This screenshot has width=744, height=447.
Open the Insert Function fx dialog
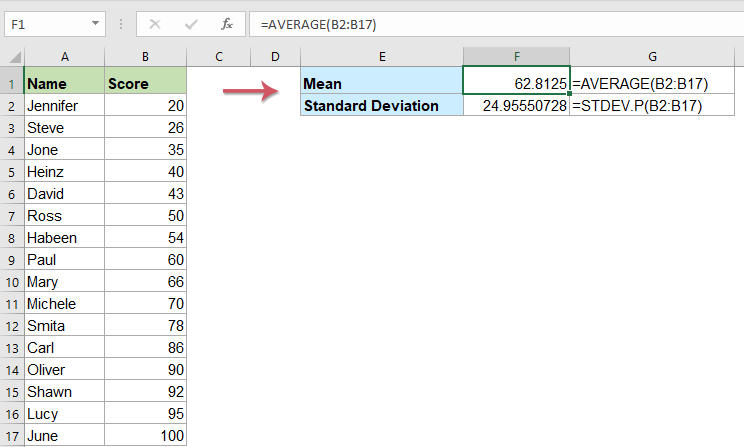click(227, 23)
